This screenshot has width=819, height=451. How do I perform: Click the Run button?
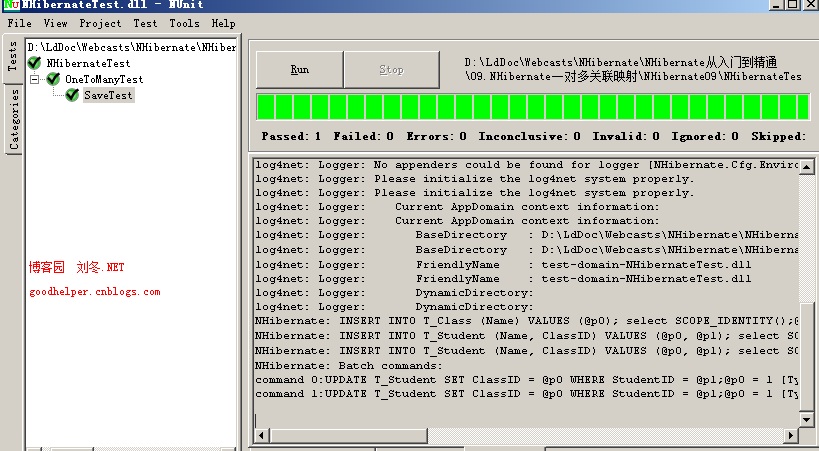pos(300,70)
